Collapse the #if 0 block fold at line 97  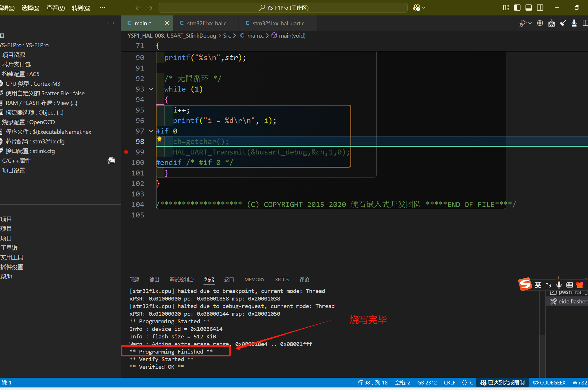point(151,131)
